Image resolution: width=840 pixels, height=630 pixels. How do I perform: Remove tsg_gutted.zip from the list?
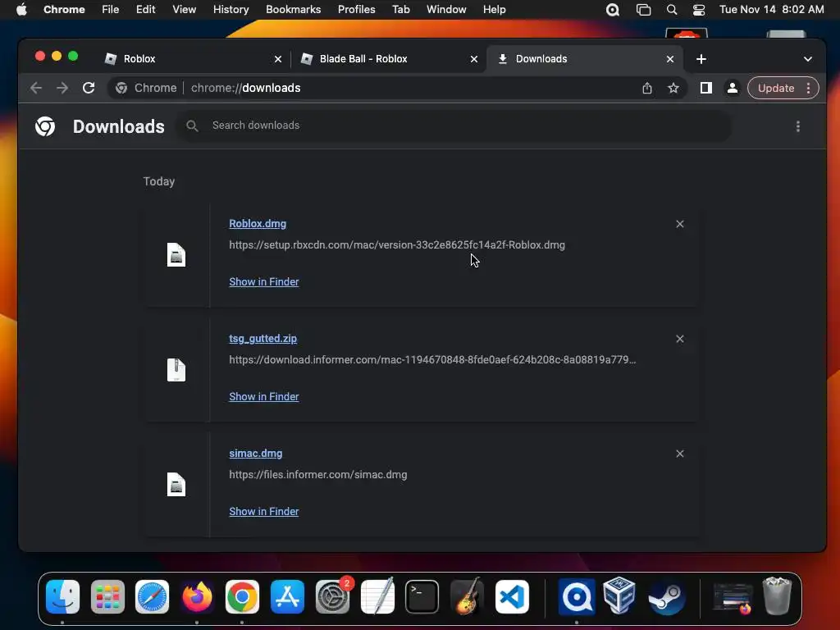click(x=680, y=339)
